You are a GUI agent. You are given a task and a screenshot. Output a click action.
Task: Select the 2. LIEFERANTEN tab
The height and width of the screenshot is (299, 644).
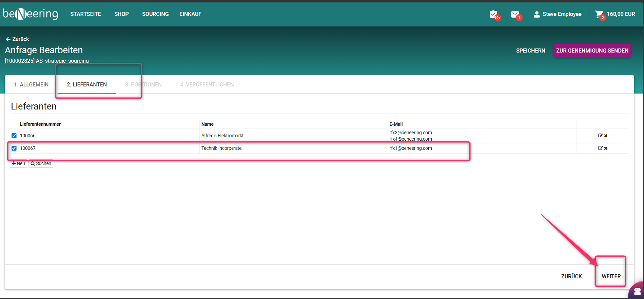pyautogui.click(x=87, y=84)
